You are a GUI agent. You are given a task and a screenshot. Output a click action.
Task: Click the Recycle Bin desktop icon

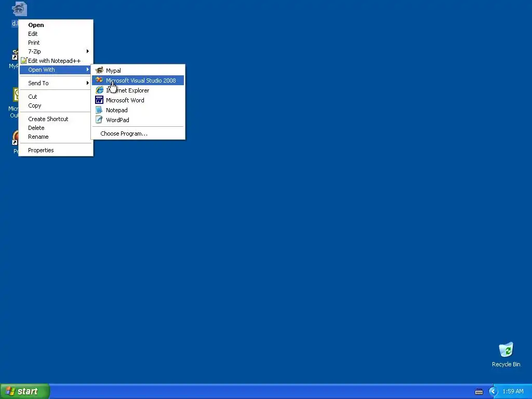pyautogui.click(x=506, y=354)
